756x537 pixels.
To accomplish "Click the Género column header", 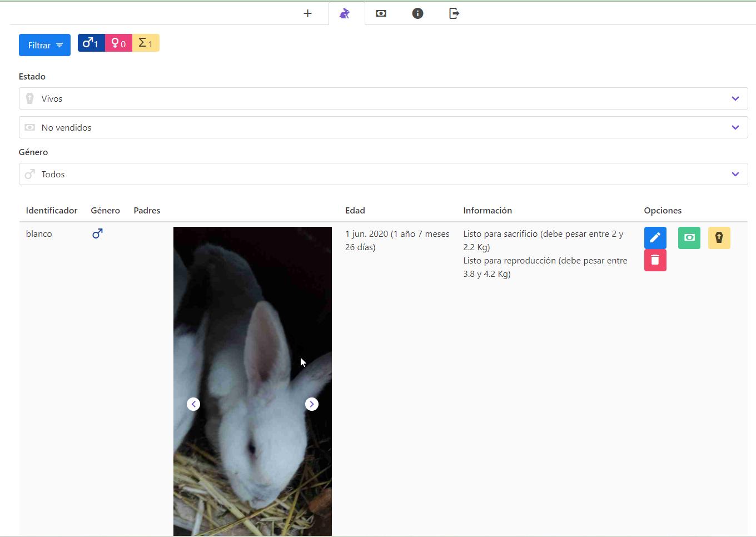I will [x=105, y=210].
